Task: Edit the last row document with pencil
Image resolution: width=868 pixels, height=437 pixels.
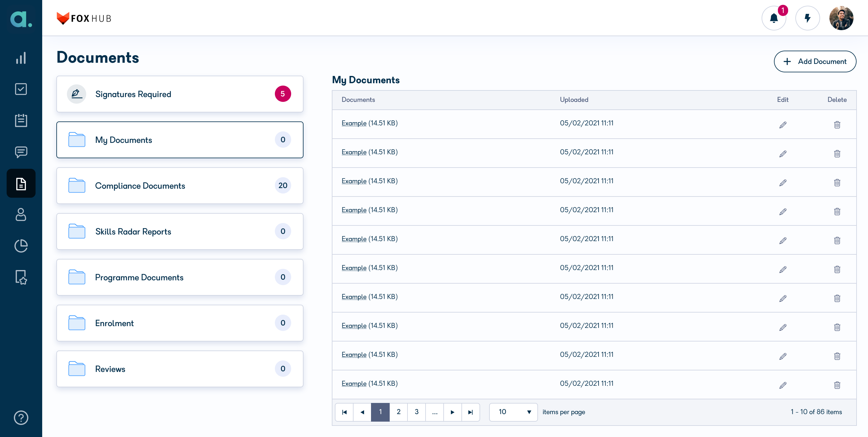Action: [x=783, y=385]
